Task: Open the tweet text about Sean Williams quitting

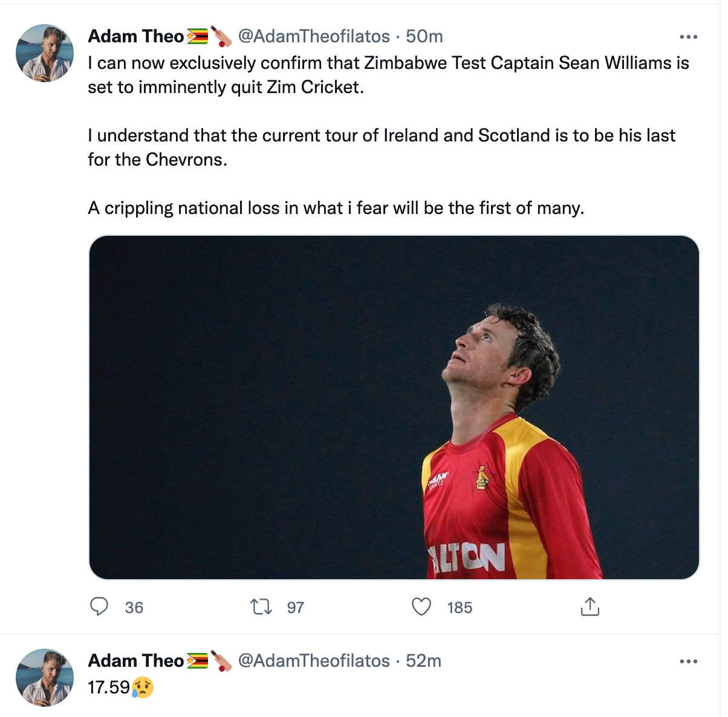Action: click(x=389, y=135)
